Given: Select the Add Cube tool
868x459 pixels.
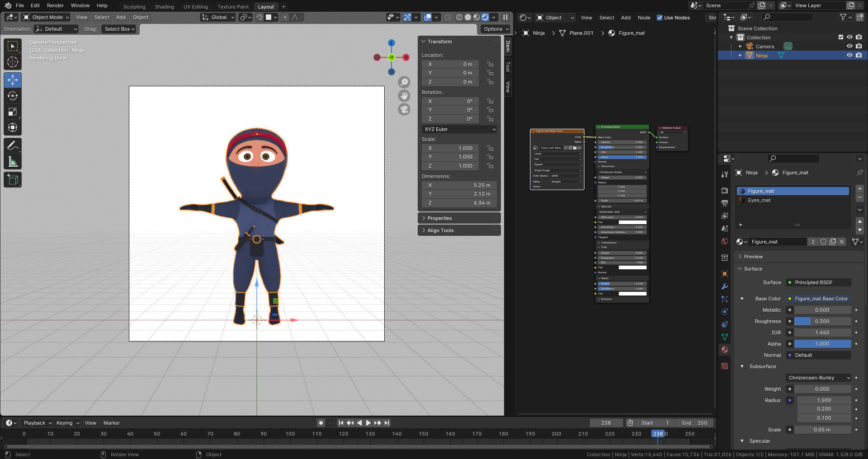Looking at the screenshot, I should (13, 180).
